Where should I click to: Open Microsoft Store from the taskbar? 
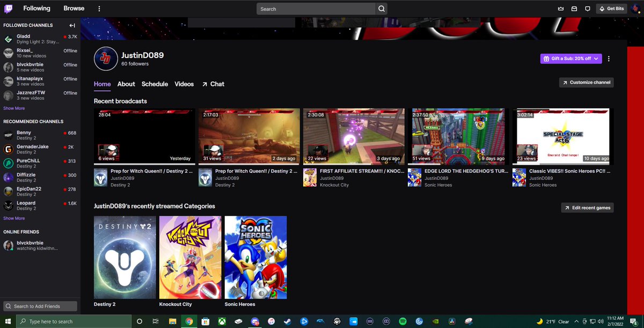(x=205, y=321)
